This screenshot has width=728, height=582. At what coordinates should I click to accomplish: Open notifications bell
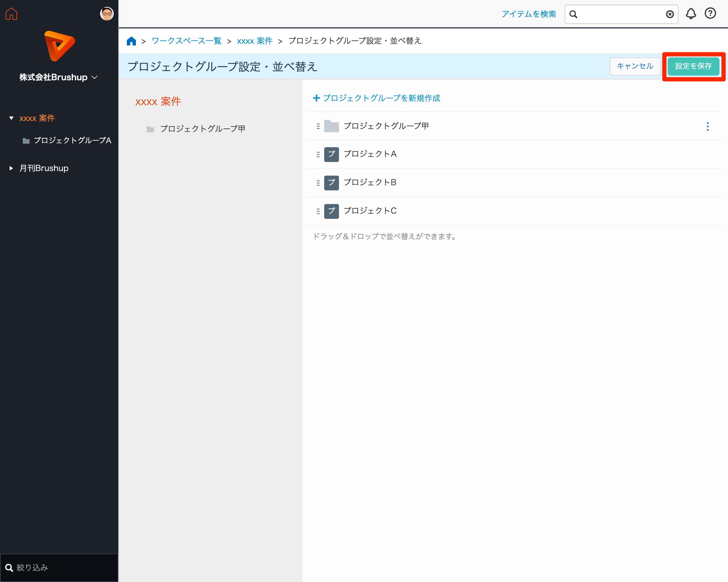(690, 14)
